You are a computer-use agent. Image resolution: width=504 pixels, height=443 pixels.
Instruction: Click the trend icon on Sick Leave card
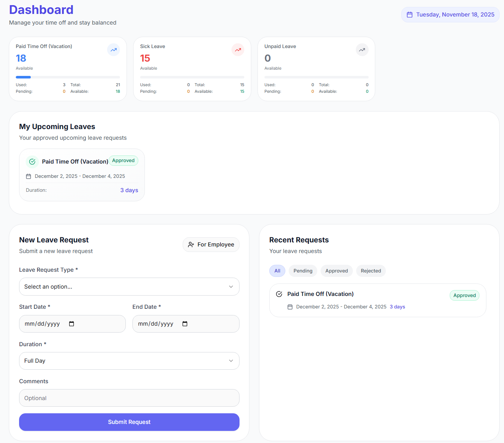tap(238, 50)
